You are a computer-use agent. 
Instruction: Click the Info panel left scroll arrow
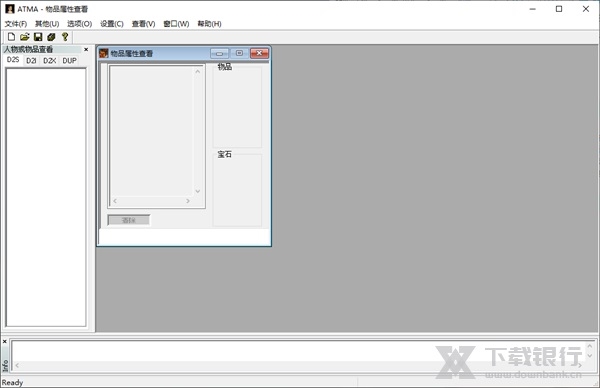point(17,365)
